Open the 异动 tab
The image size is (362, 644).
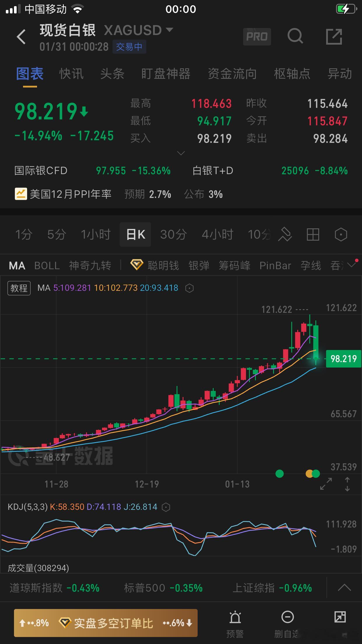[340, 74]
